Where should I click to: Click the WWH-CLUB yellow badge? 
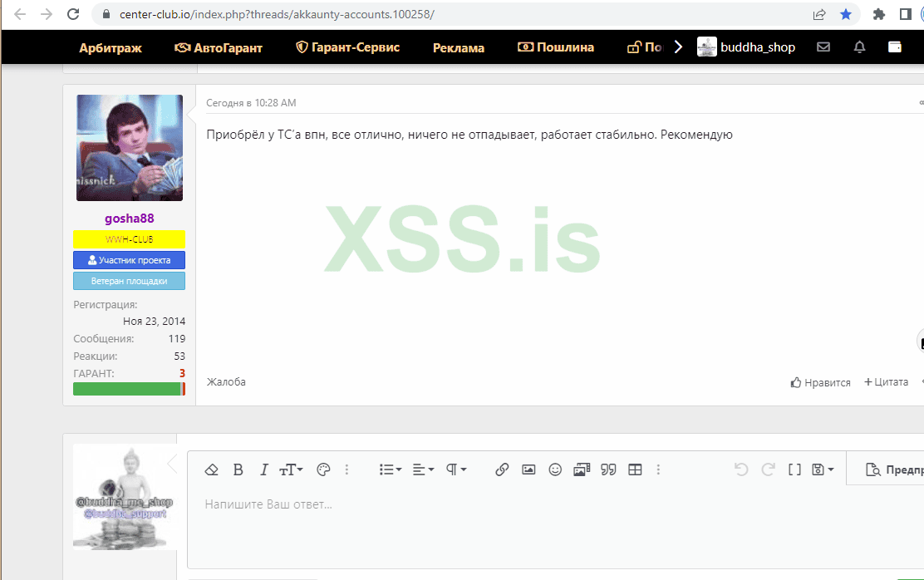click(x=129, y=239)
